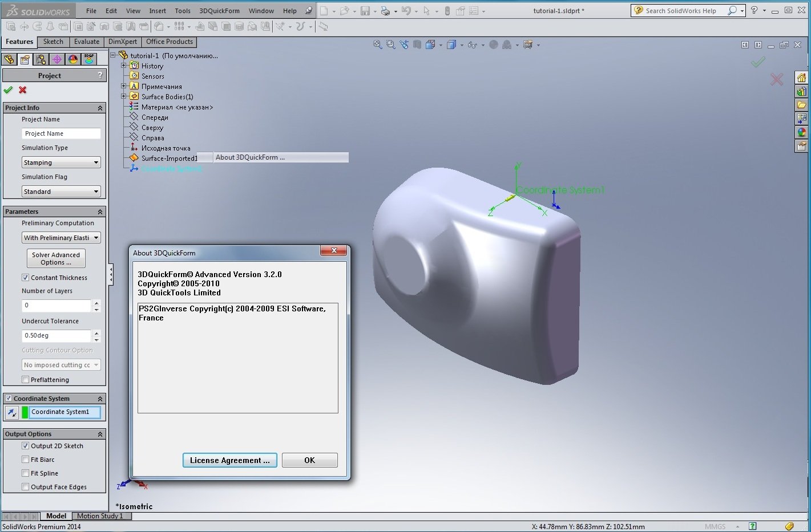
Task: Open the Insert menu
Action: coord(158,11)
